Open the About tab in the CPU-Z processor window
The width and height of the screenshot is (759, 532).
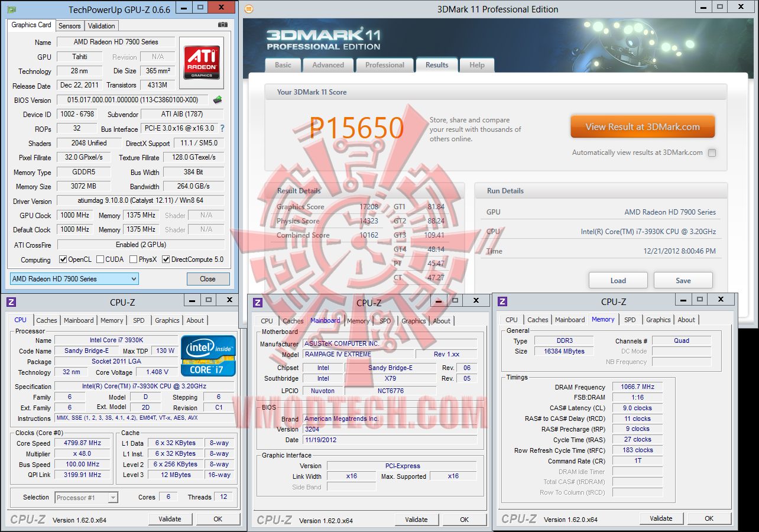195,320
